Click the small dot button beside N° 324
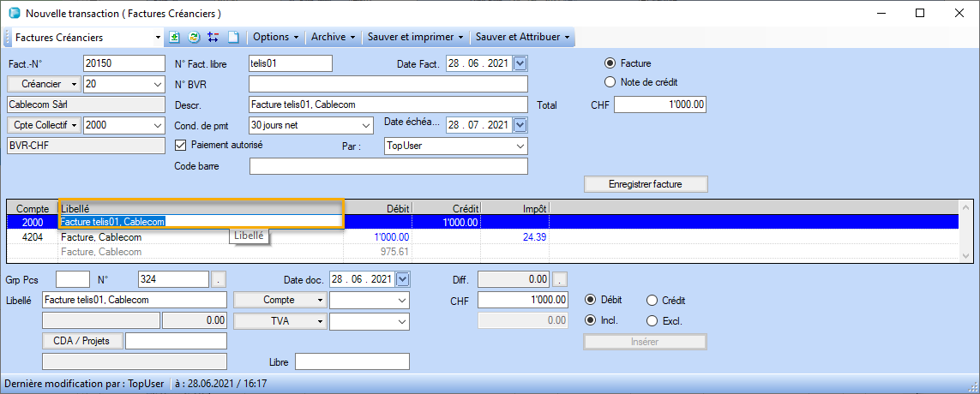Image resolution: width=980 pixels, height=394 pixels. [x=219, y=279]
